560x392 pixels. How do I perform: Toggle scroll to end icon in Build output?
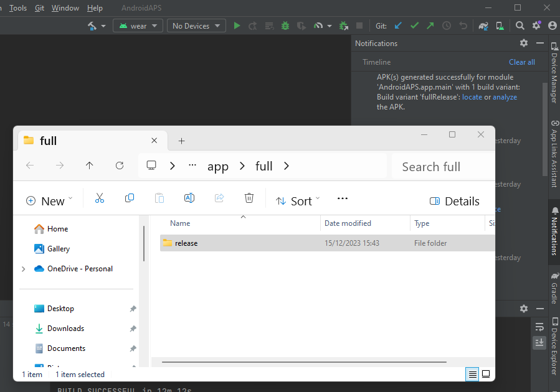tap(539, 342)
